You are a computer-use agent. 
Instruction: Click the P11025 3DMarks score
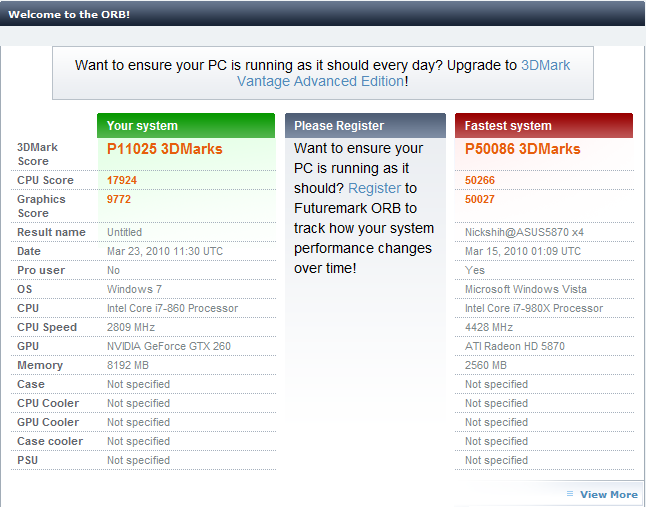[164, 149]
